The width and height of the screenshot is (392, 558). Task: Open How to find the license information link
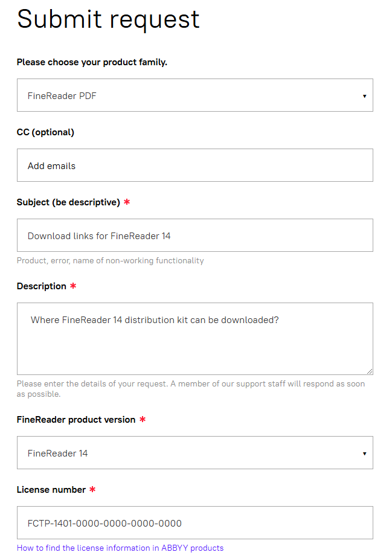pyautogui.click(x=120, y=548)
